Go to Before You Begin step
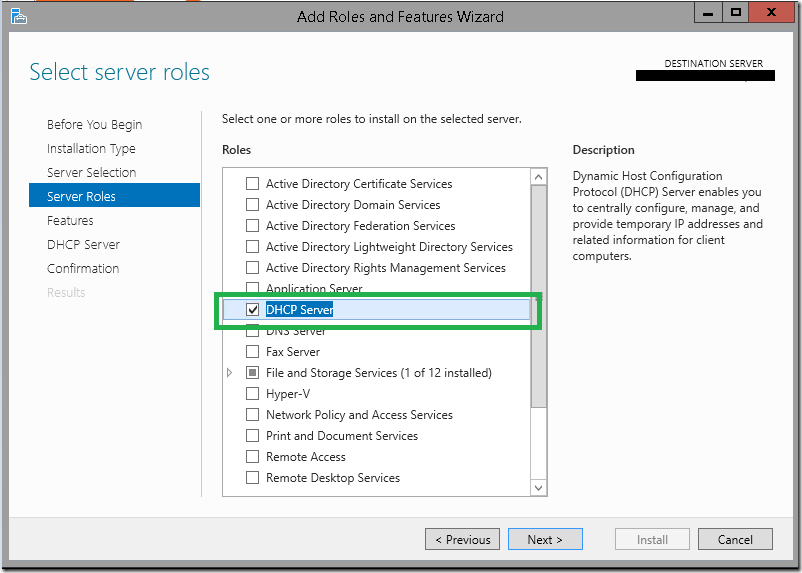 point(95,125)
